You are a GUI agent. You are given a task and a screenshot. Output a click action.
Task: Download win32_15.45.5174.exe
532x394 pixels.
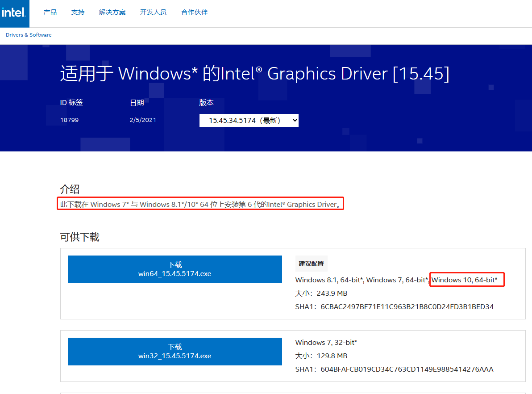point(175,352)
